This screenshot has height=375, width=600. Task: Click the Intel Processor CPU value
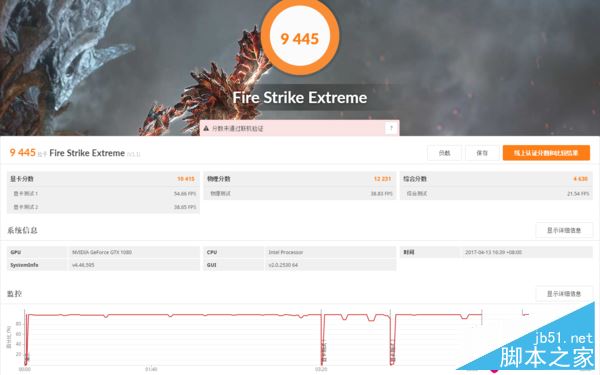[285, 252]
